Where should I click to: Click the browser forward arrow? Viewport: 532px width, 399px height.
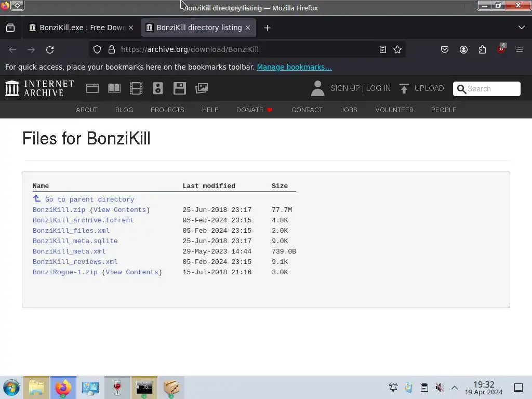[x=31, y=49]
